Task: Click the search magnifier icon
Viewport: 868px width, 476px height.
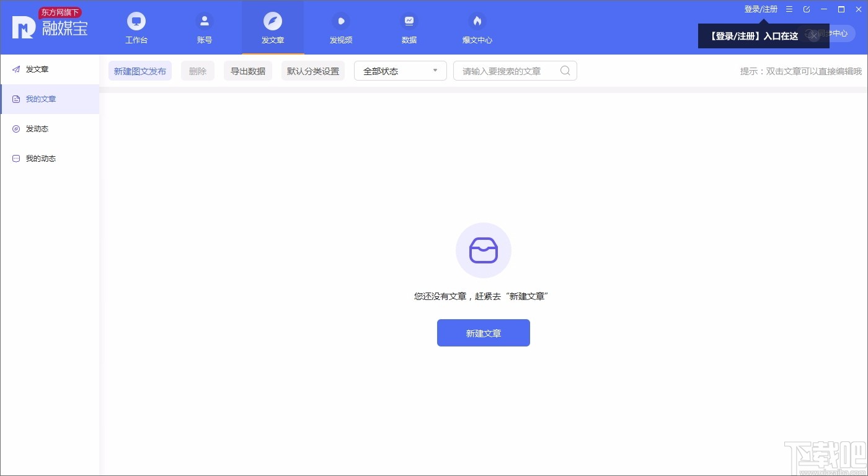Action: tap(564, 71)
